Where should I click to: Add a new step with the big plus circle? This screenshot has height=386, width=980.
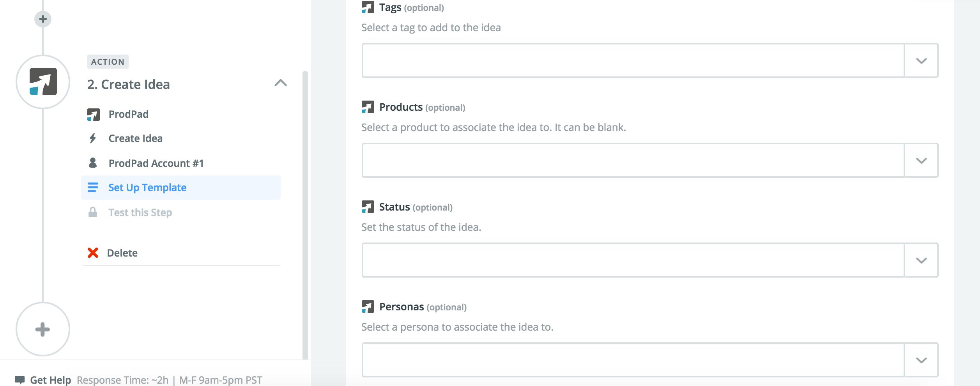[43, 329]
